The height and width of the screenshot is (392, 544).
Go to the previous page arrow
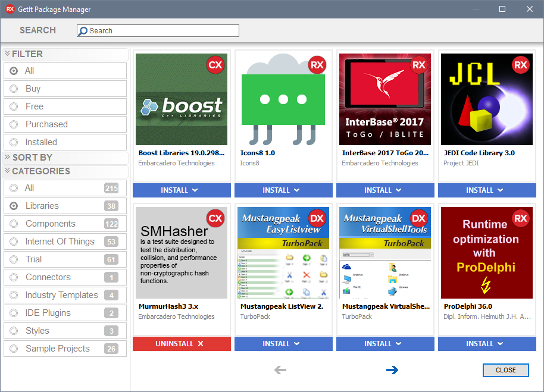280,370
